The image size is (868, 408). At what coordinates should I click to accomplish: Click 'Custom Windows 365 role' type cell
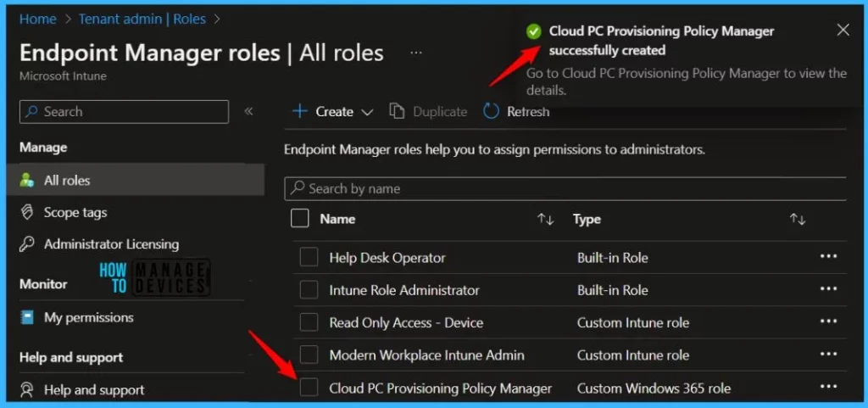click(x=654, y=388)
